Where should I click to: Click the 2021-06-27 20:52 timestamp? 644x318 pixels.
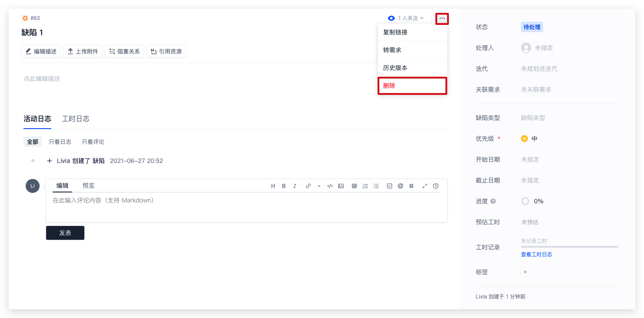137,161
